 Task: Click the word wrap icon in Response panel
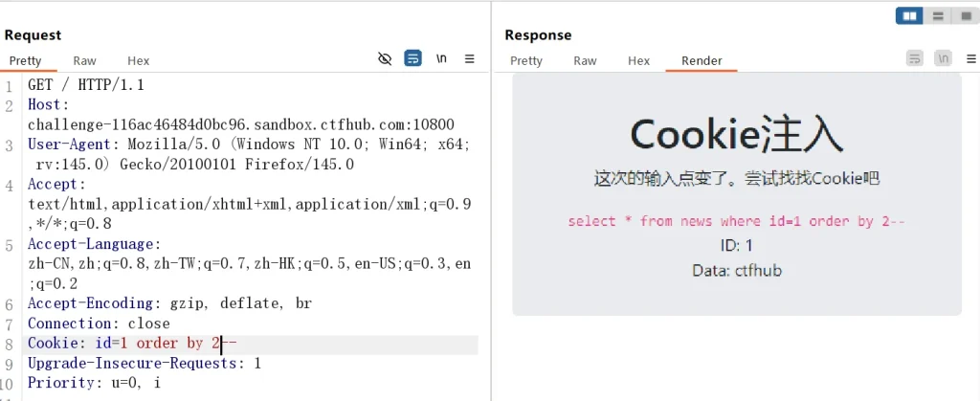point(915,59)
